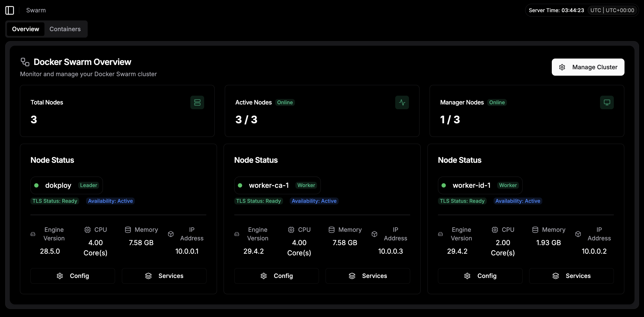Click the Engine Version icon for dokploy
The height and width of the screenshot is (317, 644).
[33, 234]
